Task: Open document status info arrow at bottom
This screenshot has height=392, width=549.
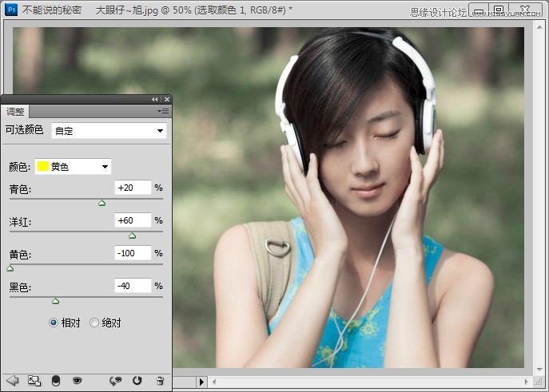Action: tap(201, 382)
